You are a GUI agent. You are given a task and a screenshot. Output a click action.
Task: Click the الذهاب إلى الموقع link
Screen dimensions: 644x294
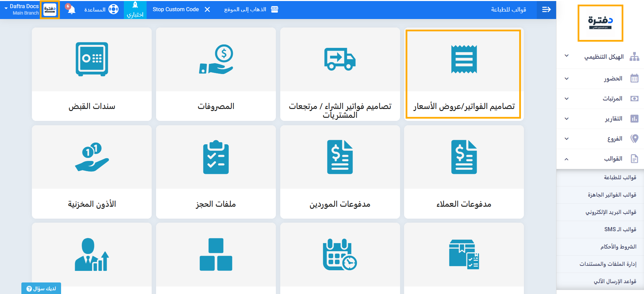pyautogui.click(x=251, y=10)
